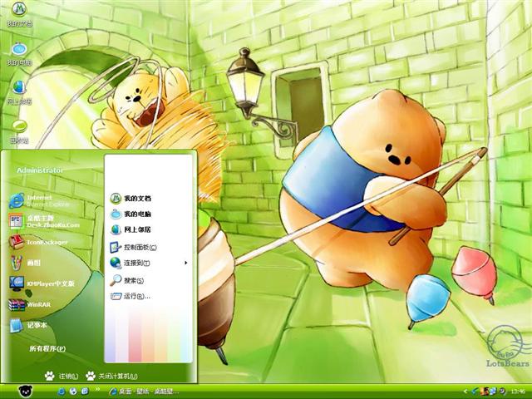Screen dimensions: 532x399
Task: Launch Internet Explorer from quick launch bar
Action: [62, 392]
